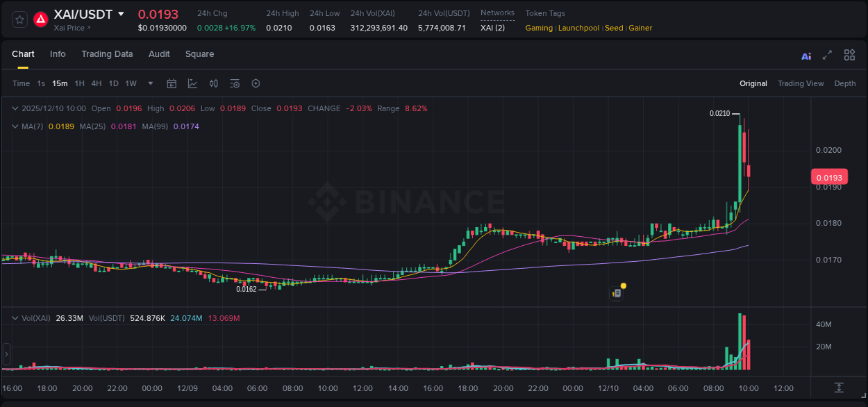Viewport: 868px width, 407px height.
Task: Click the favorite star icon
Action: 19,19
